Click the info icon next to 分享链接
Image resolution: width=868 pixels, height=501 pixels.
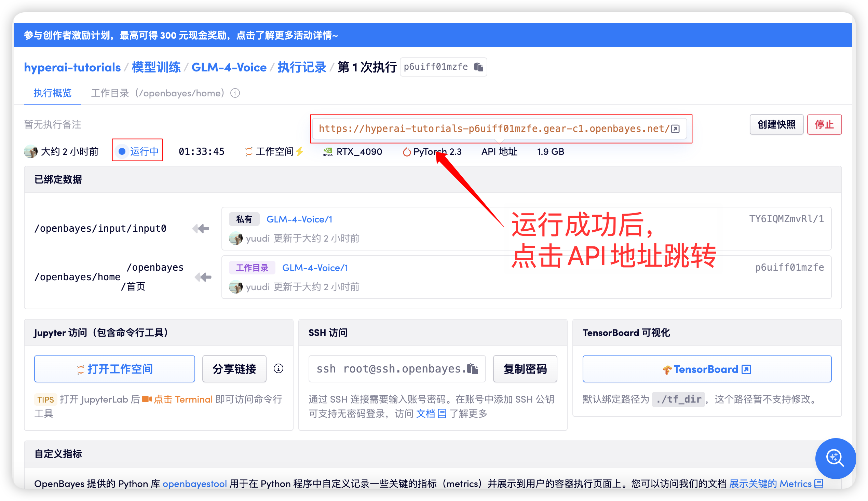278,369
